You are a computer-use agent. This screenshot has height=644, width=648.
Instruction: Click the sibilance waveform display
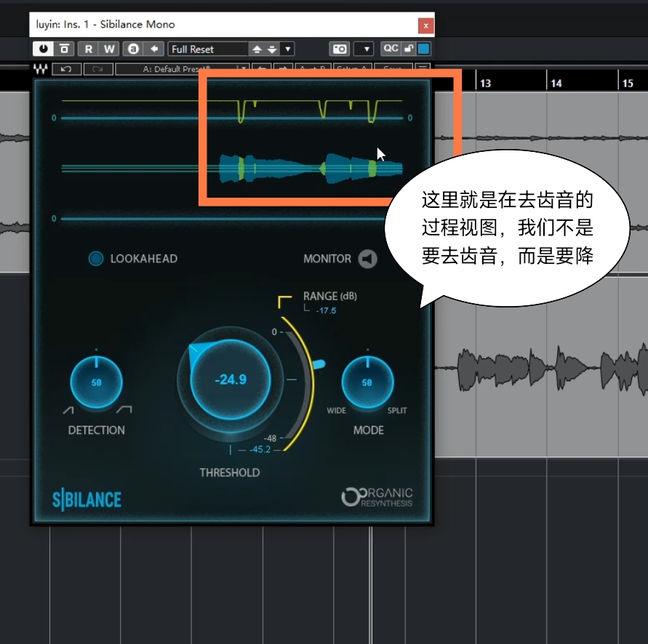pos(232,169)
